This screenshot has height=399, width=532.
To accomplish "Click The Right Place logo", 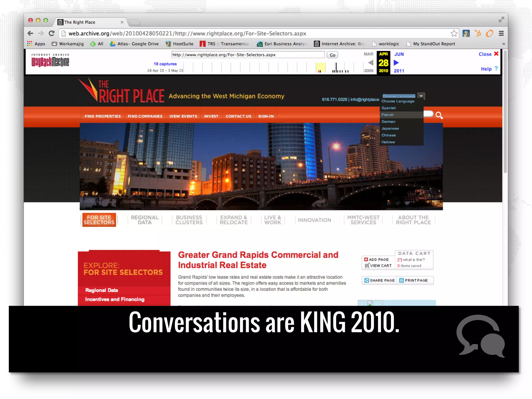I will click(122, 90).
